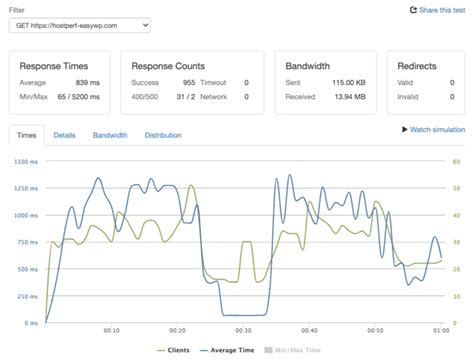Click the 00:10 marker on time axis
Screen dimensions: 474x363
(x=111, y=331)
